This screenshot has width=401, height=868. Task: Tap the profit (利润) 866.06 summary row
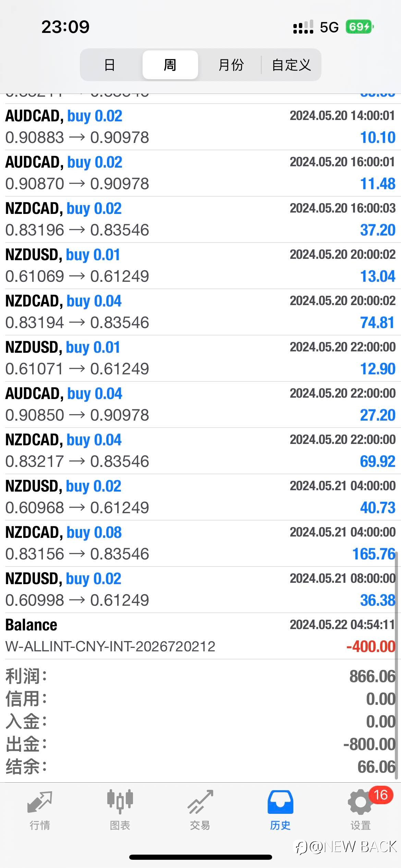[200, 676]
